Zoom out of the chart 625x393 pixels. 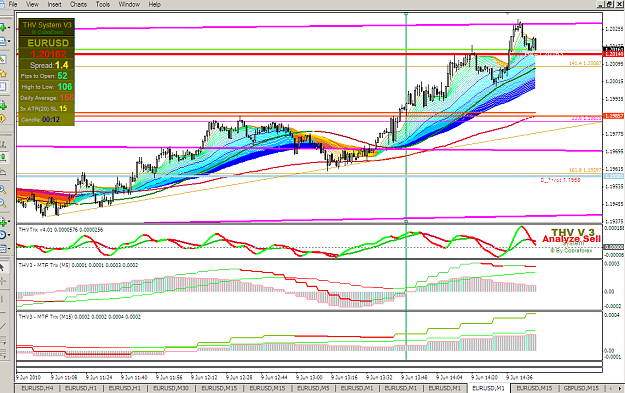pos(3,203)
